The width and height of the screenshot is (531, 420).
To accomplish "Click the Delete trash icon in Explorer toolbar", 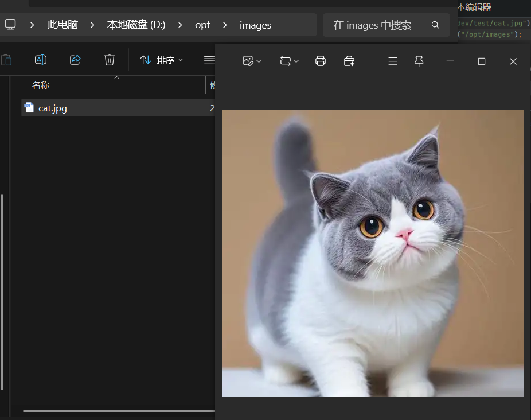I will click(109, 60).
